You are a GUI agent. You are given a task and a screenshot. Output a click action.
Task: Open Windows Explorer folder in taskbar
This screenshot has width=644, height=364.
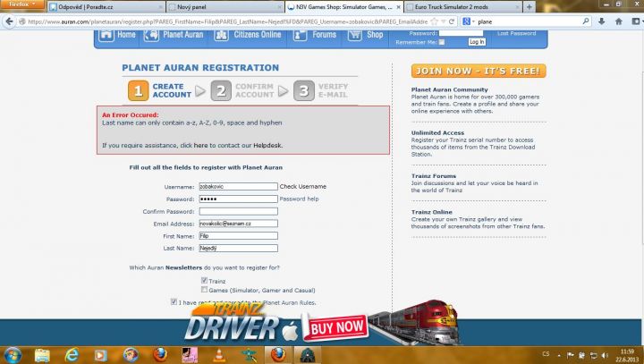pyautogui.click(x=42, y=355)
